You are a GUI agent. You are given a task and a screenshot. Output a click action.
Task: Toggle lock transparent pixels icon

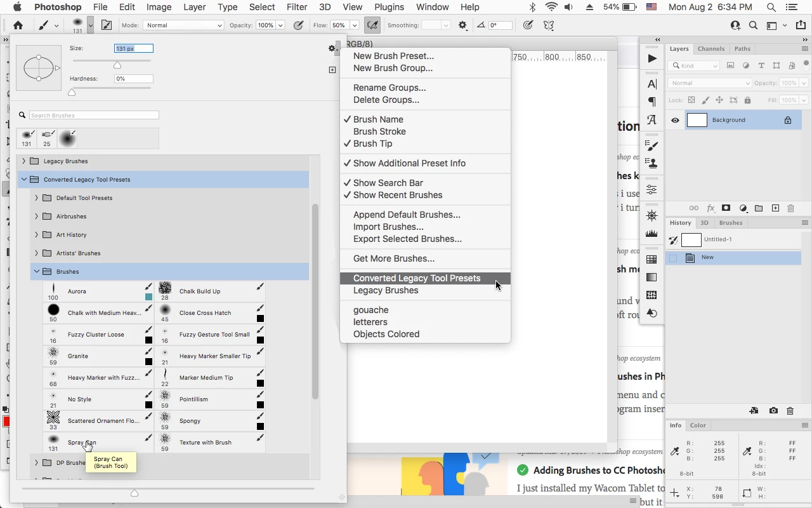(691, 100)
